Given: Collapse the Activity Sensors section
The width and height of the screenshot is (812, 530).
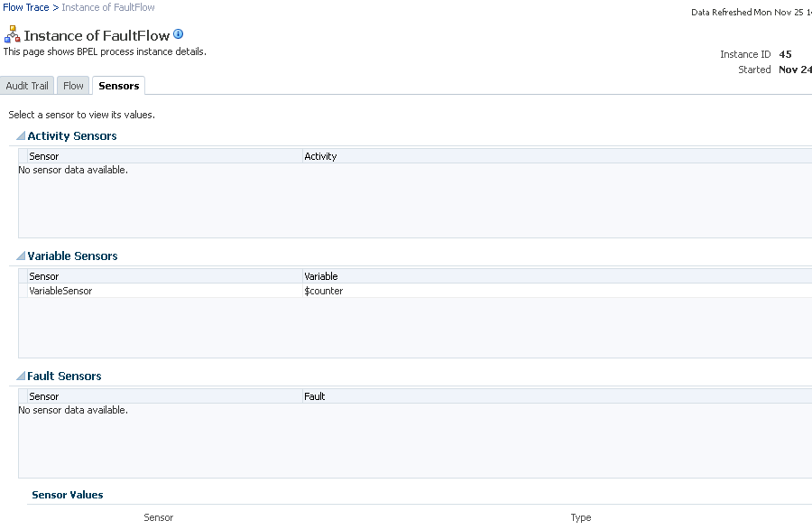Looking at the screenshot, I should coord(21,135).
